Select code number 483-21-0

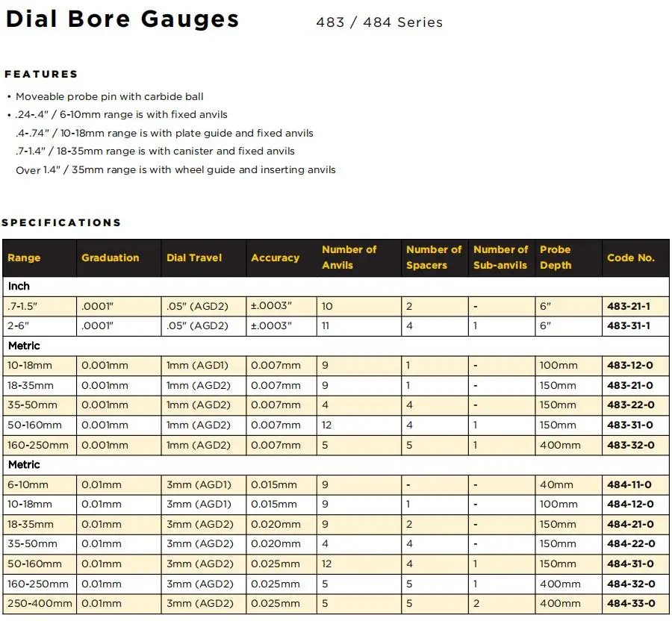(x=630, y=386)
